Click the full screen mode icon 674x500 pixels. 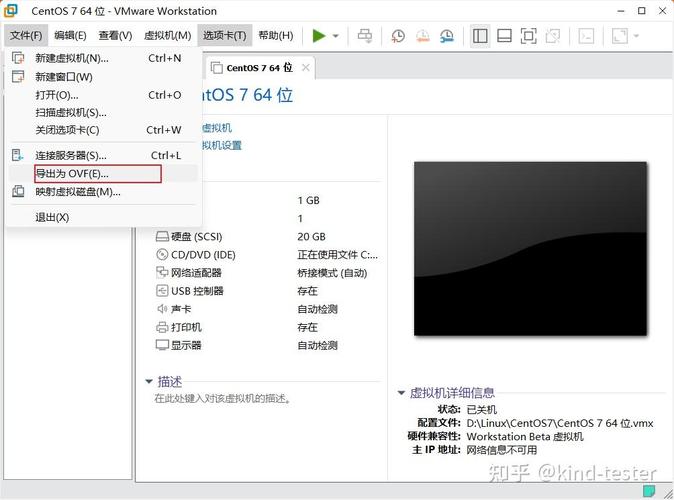[x=528, y=36]
